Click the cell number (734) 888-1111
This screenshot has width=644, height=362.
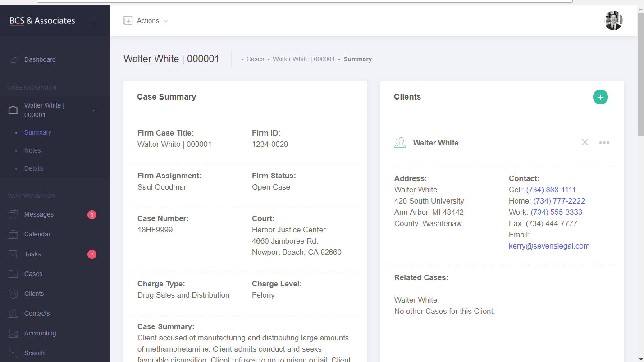coord(551,190)
